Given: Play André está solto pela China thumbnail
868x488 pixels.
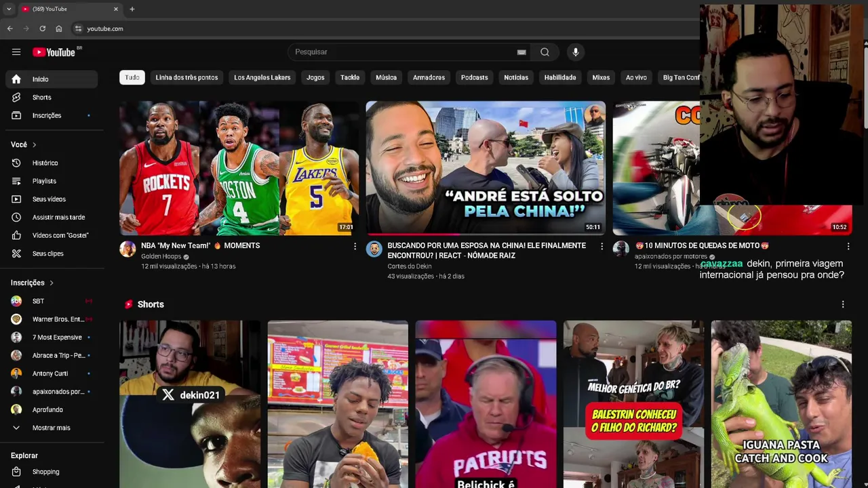Looking at the screenshot, I should coord(486,168).
